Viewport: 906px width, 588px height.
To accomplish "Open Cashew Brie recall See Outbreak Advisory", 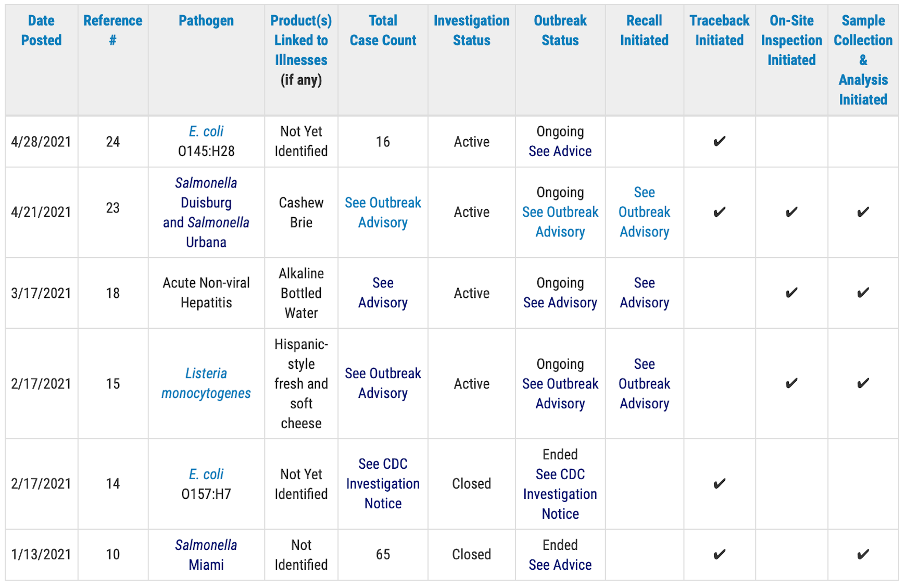I will (x=644, y=212).
